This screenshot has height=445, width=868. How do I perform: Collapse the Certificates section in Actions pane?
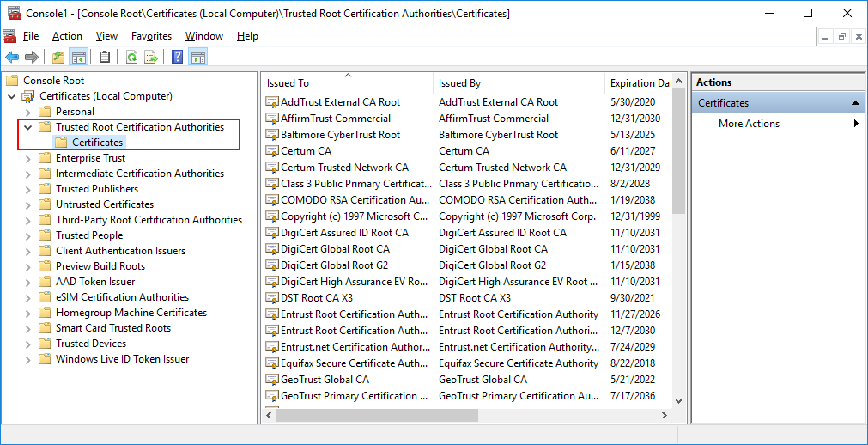[855, 103]
